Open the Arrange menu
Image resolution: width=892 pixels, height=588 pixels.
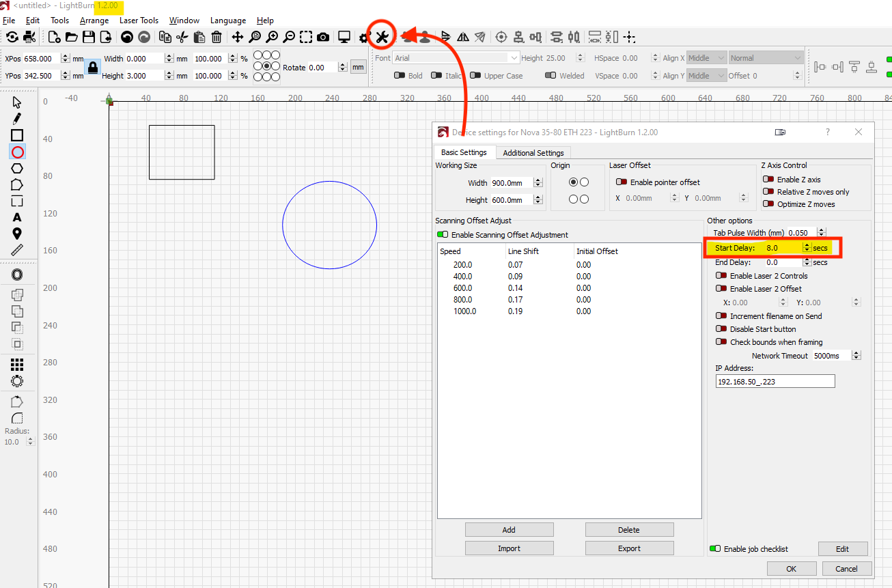[x=94, y=20]
